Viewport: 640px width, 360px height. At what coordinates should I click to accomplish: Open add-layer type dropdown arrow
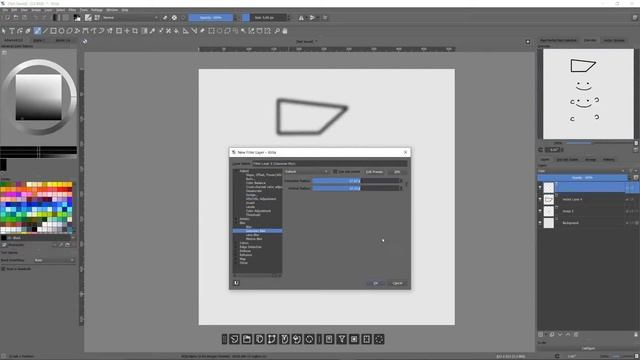(546, 334)
